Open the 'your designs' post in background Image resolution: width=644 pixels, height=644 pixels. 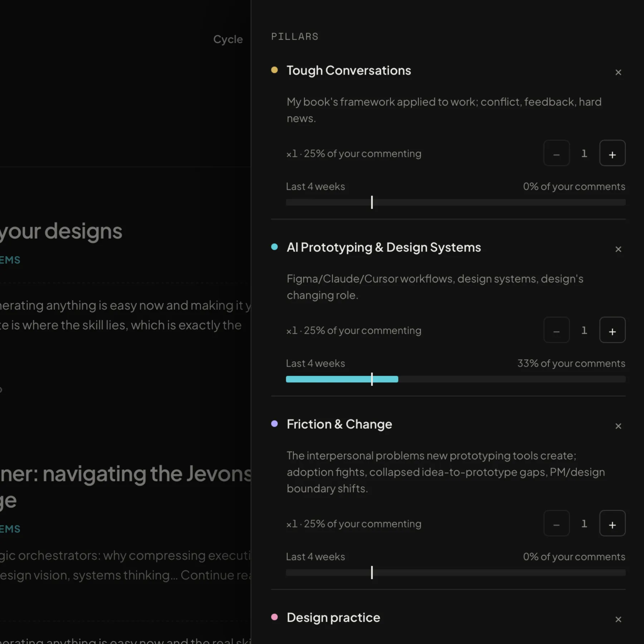click(61, 231)
